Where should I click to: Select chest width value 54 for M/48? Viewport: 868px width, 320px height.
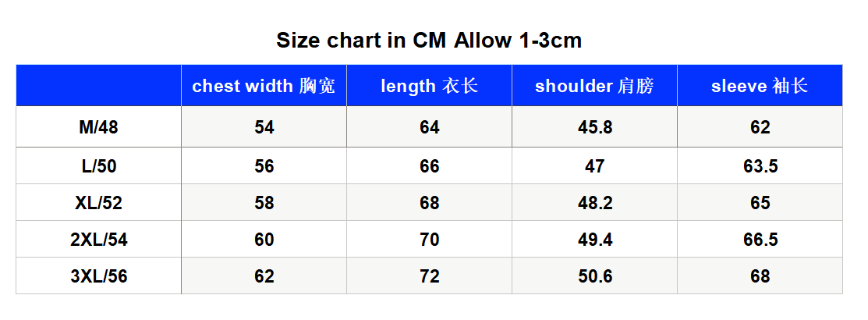click(x=264, y=127)
